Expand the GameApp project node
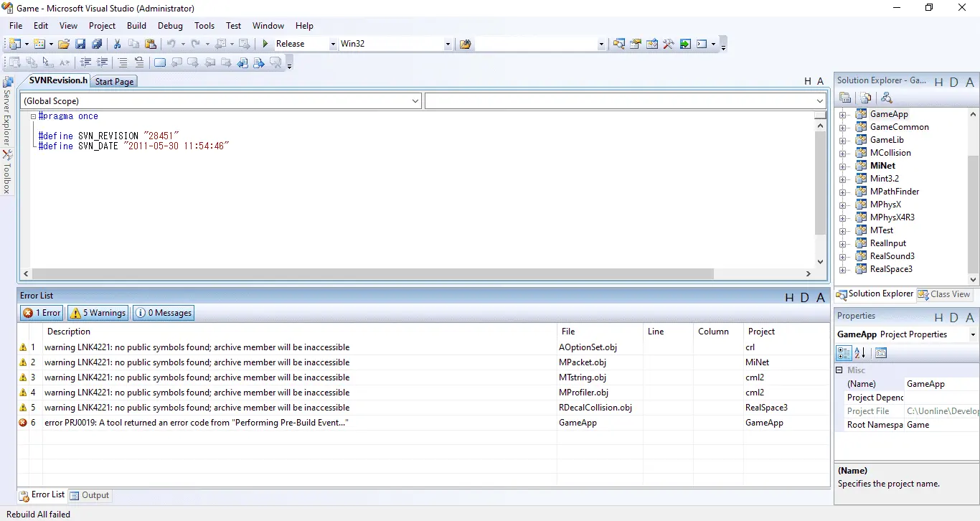Screen dimensions: 980x521 tap(844, 115)
